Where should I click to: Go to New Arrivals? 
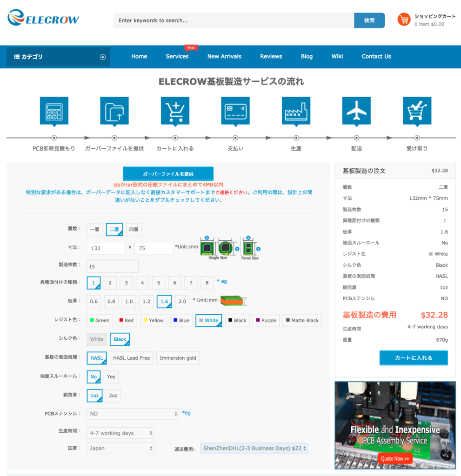(224, 56)
